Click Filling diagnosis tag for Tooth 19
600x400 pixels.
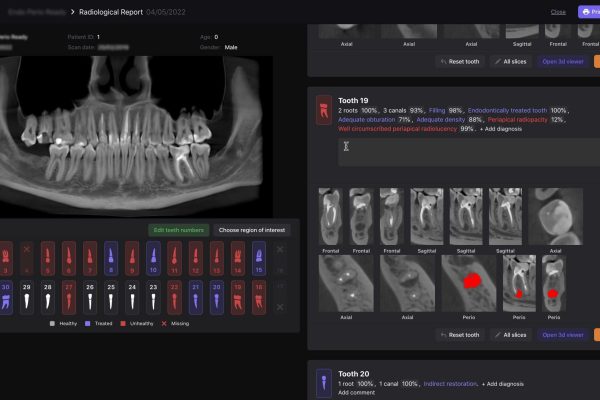437,111
